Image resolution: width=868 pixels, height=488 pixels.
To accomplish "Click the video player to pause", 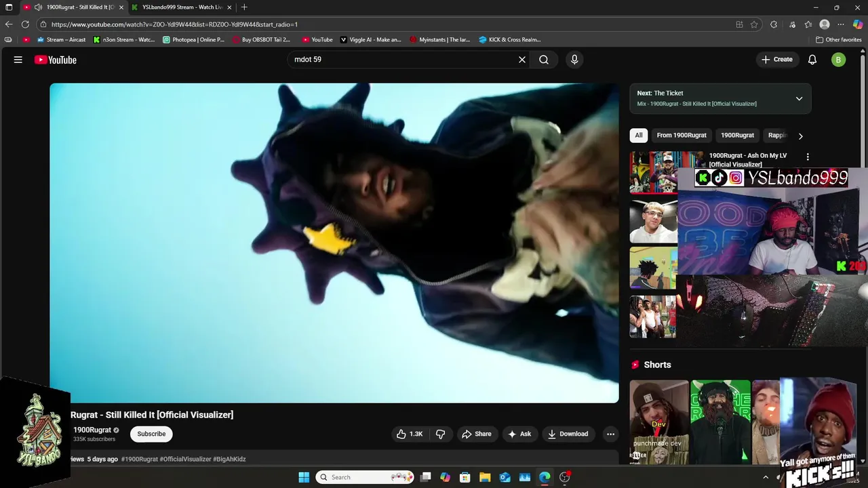I will (x=334, y=243).
